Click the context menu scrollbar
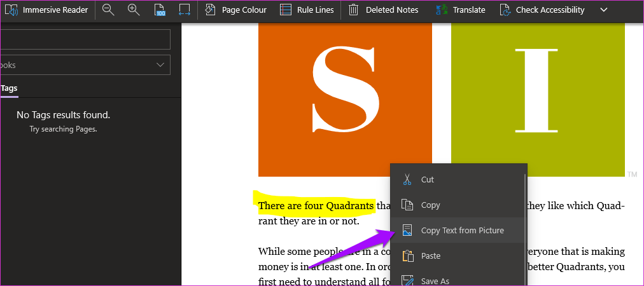The image size is (644, 286). (x=526, y=230)
